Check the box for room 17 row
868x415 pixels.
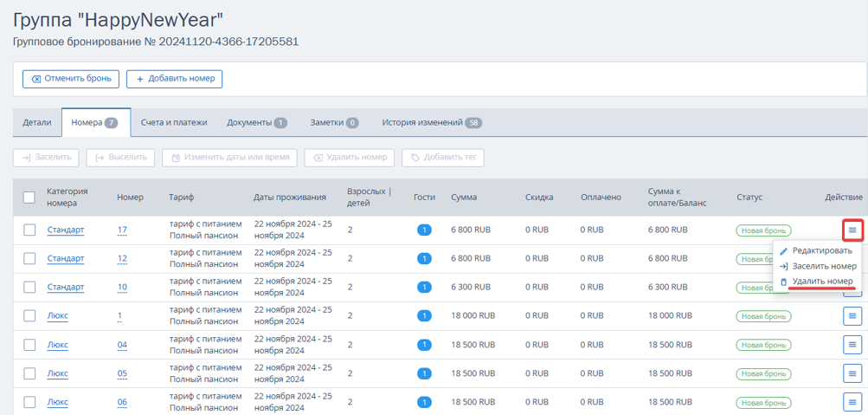(29, 230)
